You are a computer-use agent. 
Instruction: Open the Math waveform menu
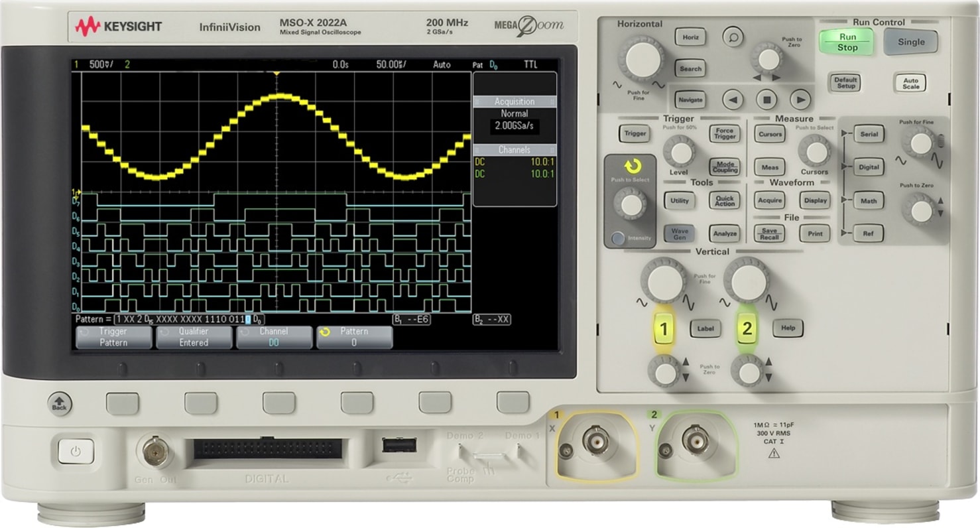point(868,201)
